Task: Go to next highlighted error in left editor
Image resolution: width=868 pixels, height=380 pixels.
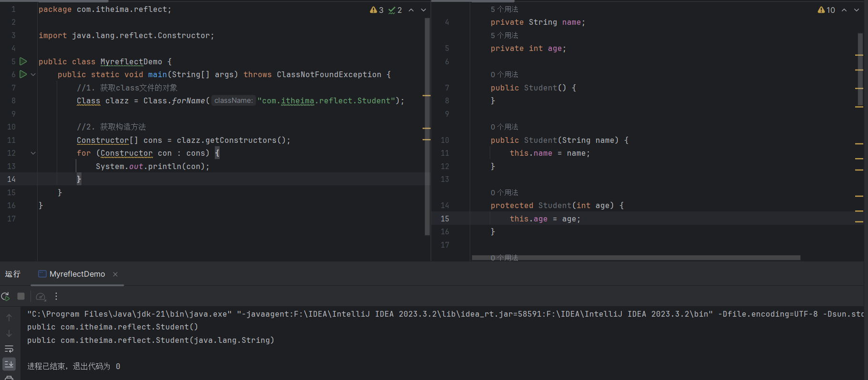Action: pos(424,10)
